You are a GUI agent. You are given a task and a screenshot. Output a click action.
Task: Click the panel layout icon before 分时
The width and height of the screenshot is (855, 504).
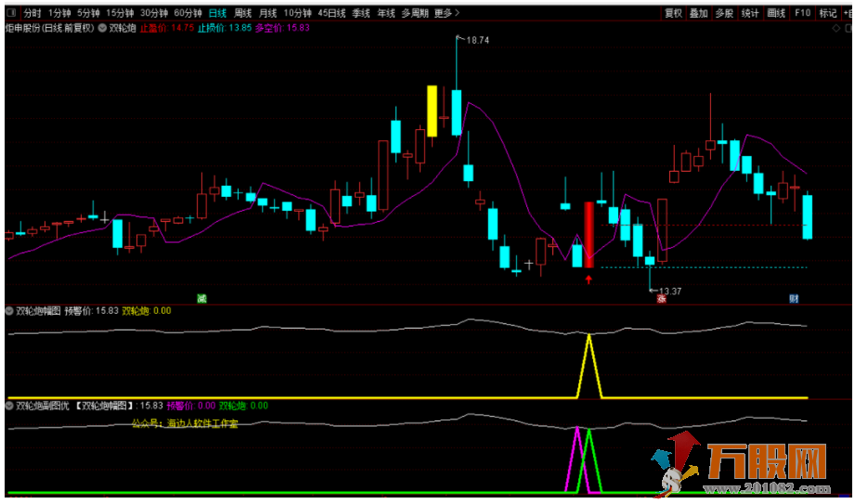(11, 13)
